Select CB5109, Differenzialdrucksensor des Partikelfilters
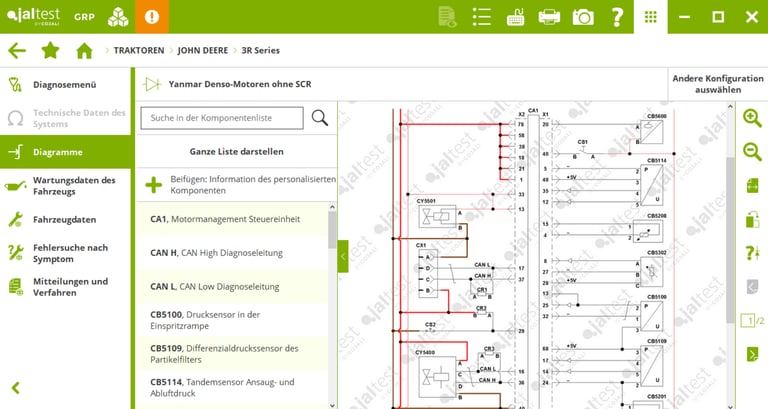The width and height of the screenshot is (768, 409). coord(232,354)
